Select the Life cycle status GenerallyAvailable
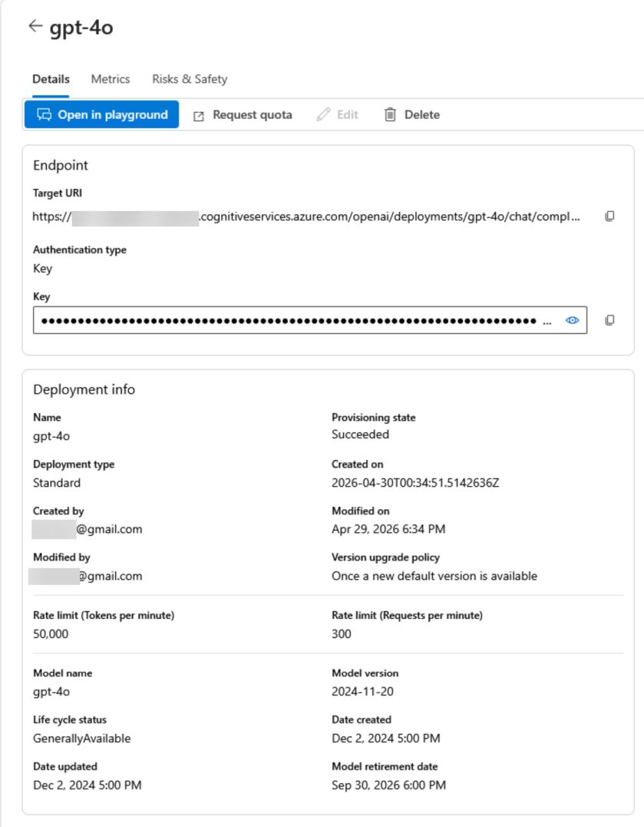The image size is (644, 827). (x=82, y=739)
